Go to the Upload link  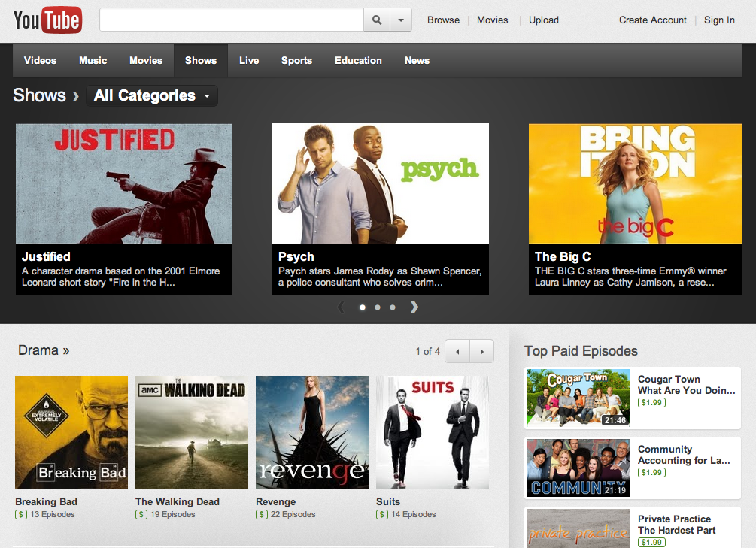point(544,20)
